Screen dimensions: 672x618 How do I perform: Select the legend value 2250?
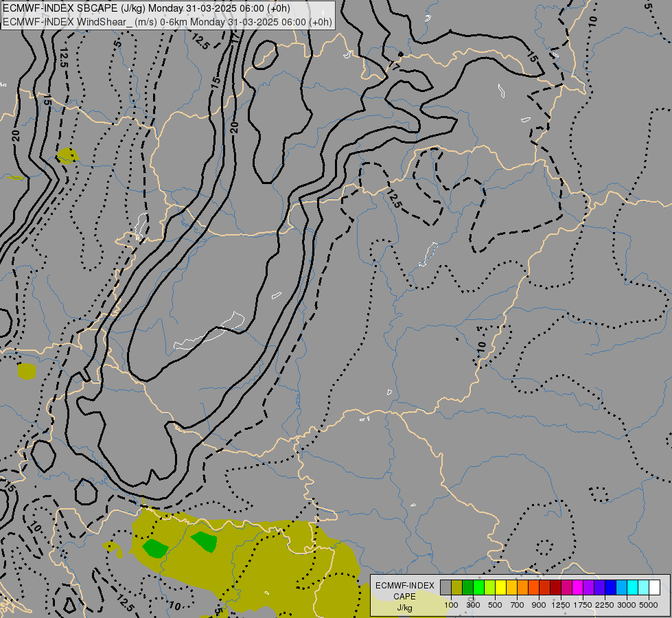[605, 605]
